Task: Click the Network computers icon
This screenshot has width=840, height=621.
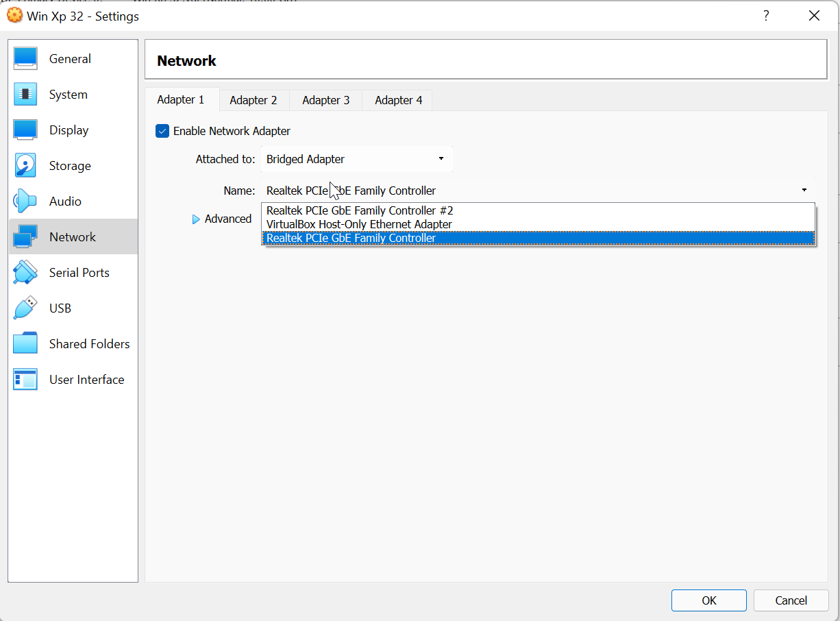Action: 25,237
